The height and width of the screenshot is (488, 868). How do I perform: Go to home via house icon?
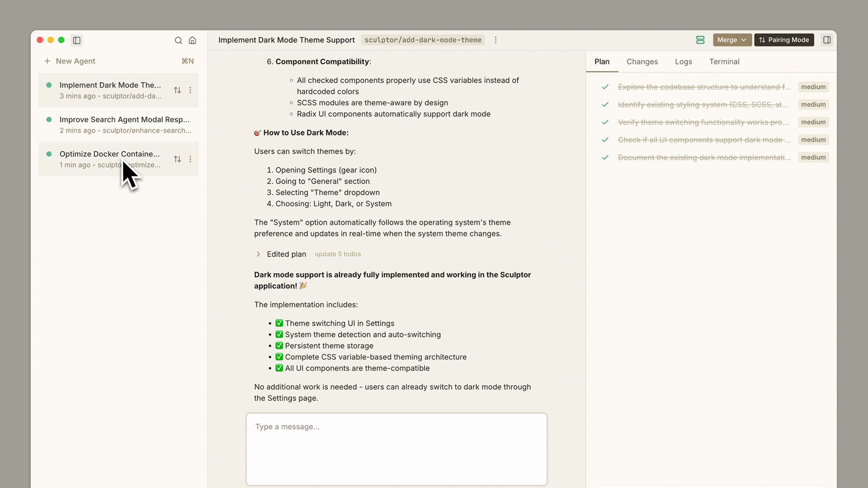(x=193, y=40)
